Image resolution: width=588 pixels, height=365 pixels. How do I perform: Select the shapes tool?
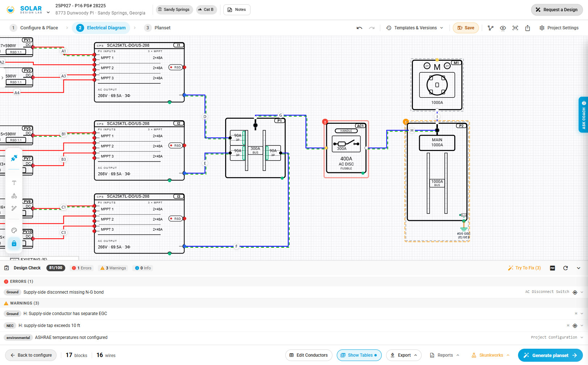tap(14, 196)
